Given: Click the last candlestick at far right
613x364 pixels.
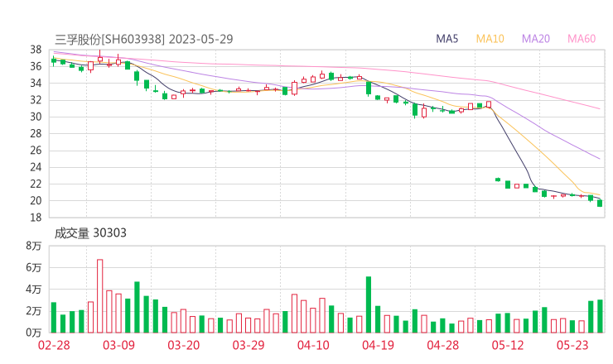Looking at the screenshot, I should 600,203.
